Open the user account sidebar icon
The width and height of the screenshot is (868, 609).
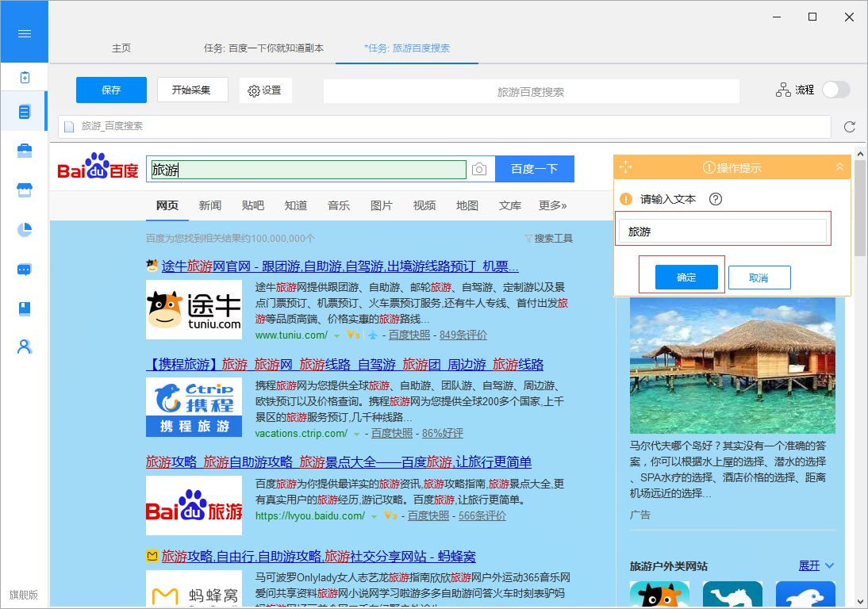coord(25,347)
